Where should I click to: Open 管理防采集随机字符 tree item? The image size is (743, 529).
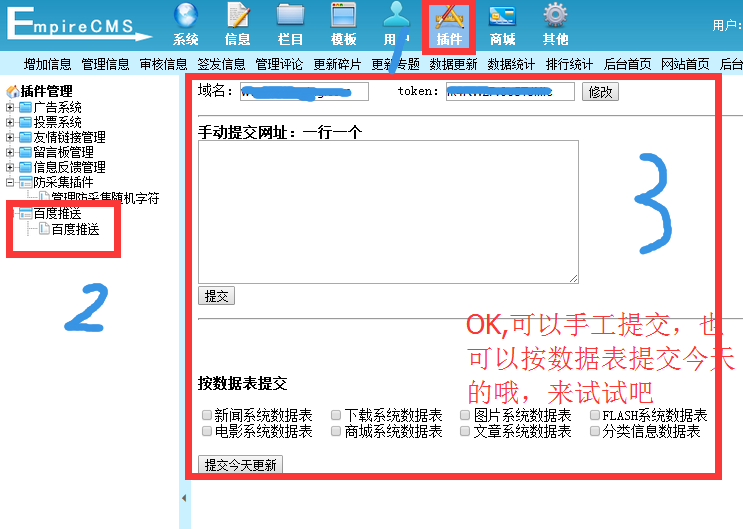click(x=105, y=198)
